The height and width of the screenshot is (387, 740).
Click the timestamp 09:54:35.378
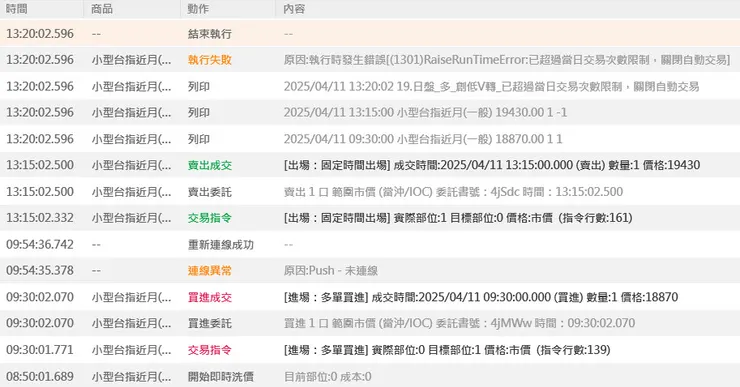40,271
